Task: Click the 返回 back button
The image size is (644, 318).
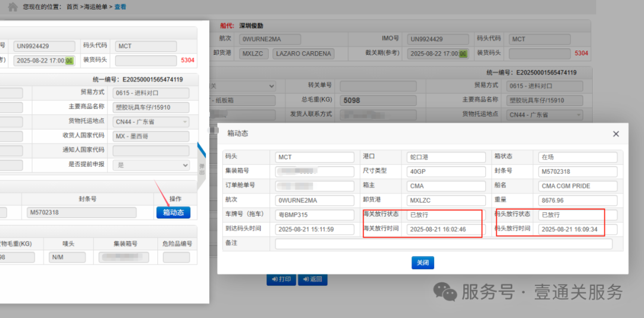Action: tap(312, 279)
